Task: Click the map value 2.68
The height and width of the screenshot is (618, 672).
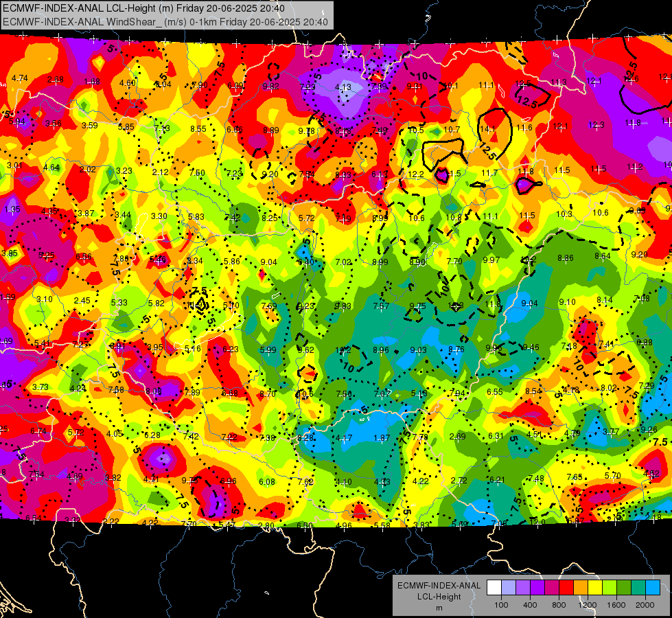Action: tap(56, 80)
